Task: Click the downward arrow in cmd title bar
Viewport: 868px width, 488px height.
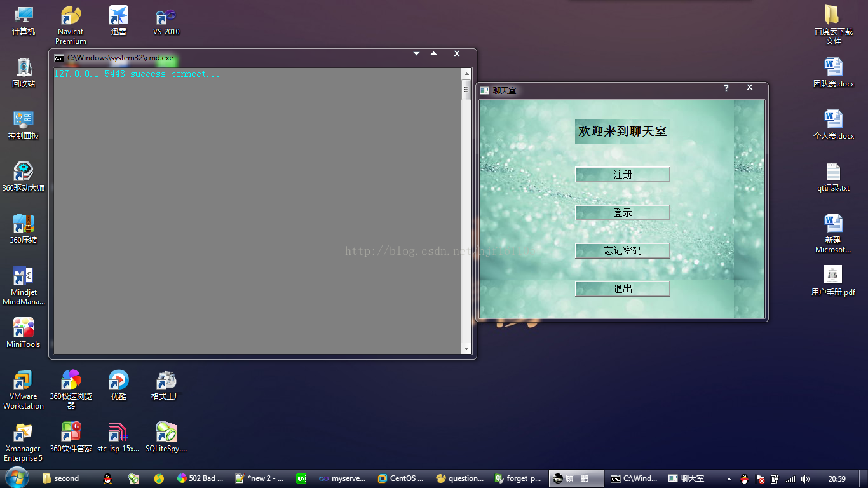Action: coord(417,54)
